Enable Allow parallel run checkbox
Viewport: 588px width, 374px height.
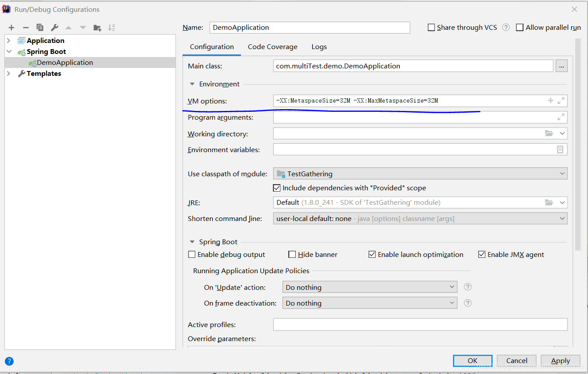[520, 27]
